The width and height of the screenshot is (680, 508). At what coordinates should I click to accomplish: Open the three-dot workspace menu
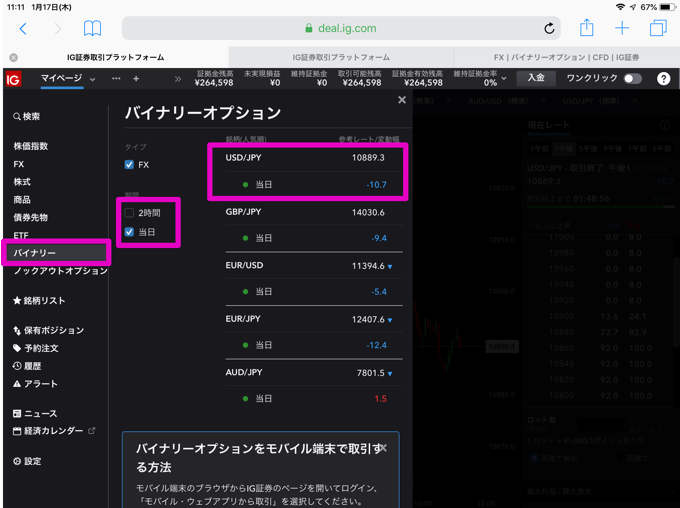point(116,79)
